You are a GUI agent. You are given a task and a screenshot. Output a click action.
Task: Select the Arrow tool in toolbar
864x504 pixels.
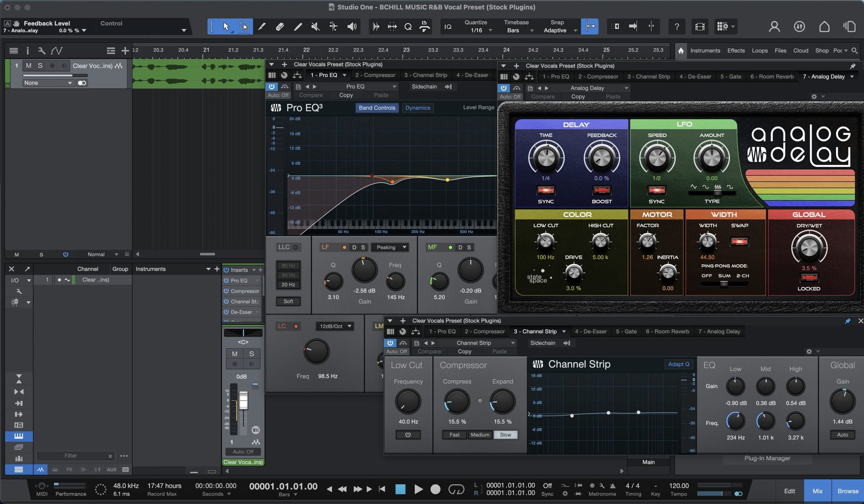(226, 27)
